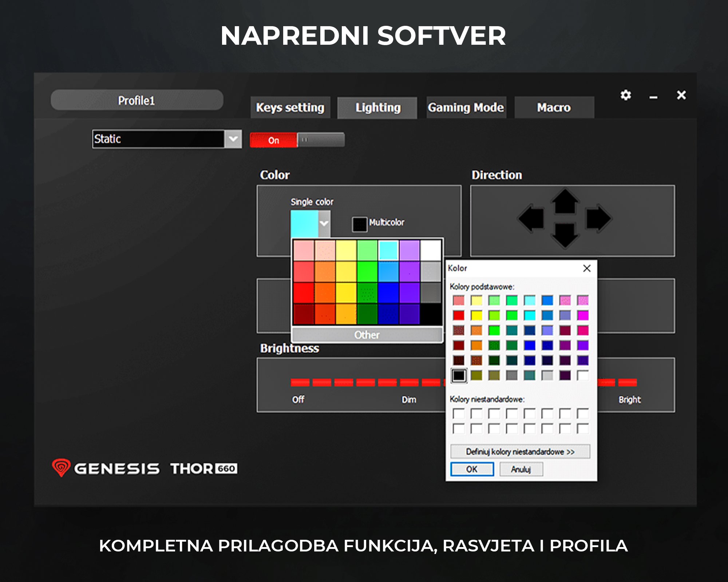Open the single color dropdown arrow

(x=324, y=223)
